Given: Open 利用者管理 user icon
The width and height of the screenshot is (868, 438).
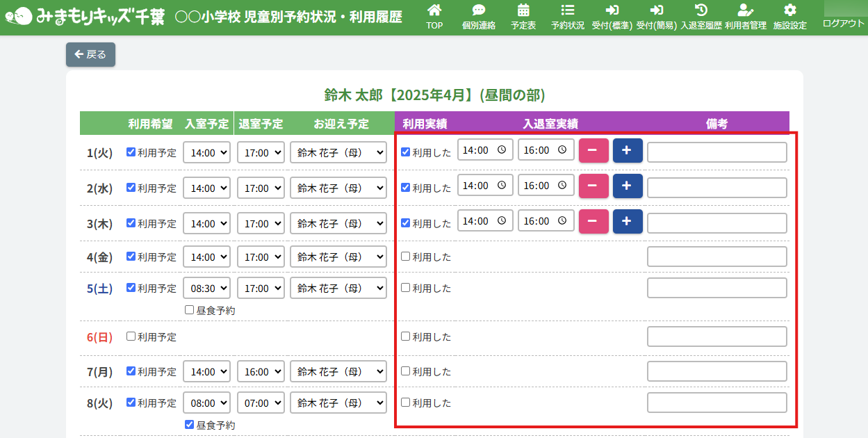Looking at the screenshot, I should (x=746, y=10).
